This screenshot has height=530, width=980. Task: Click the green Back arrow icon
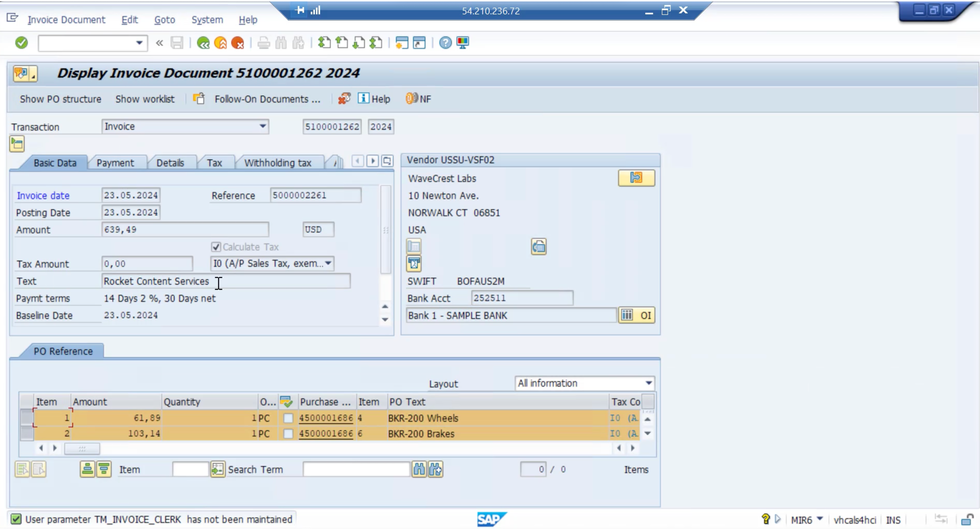203,43
